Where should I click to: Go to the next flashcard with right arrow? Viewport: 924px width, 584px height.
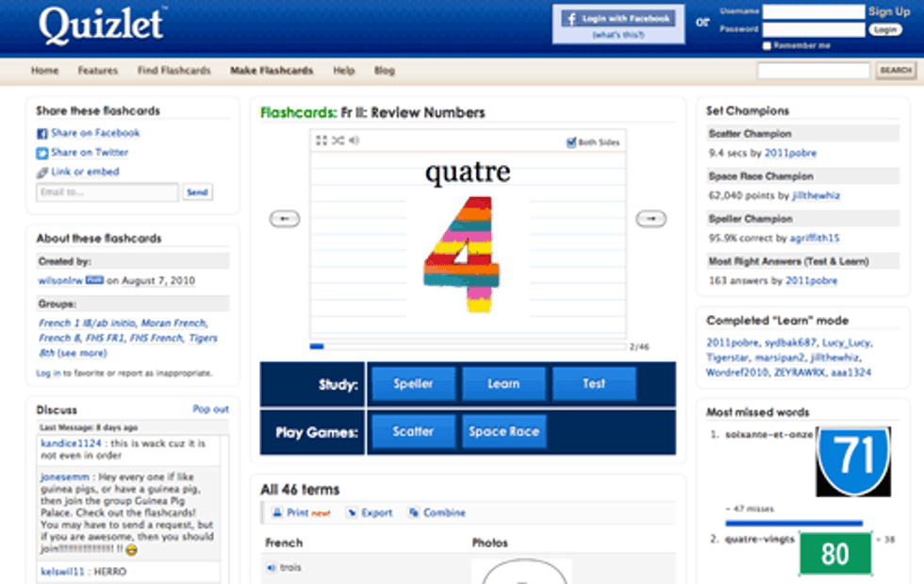click(x=651, y=219)
